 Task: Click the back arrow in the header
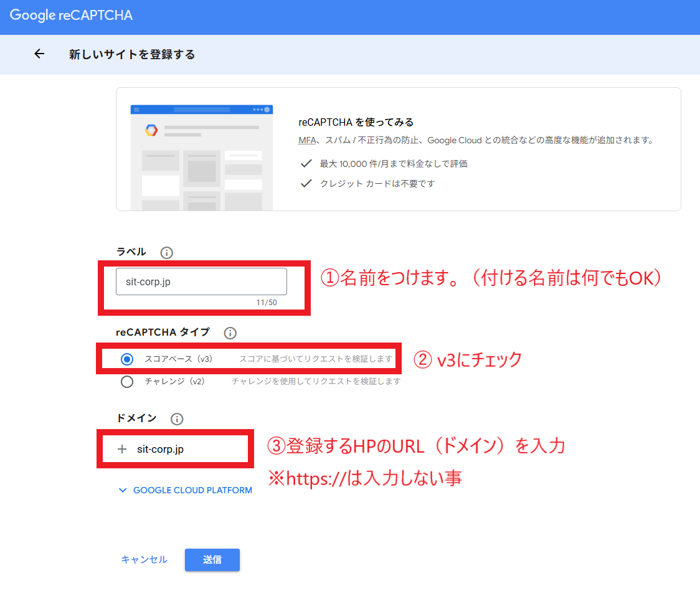(39, 54)
